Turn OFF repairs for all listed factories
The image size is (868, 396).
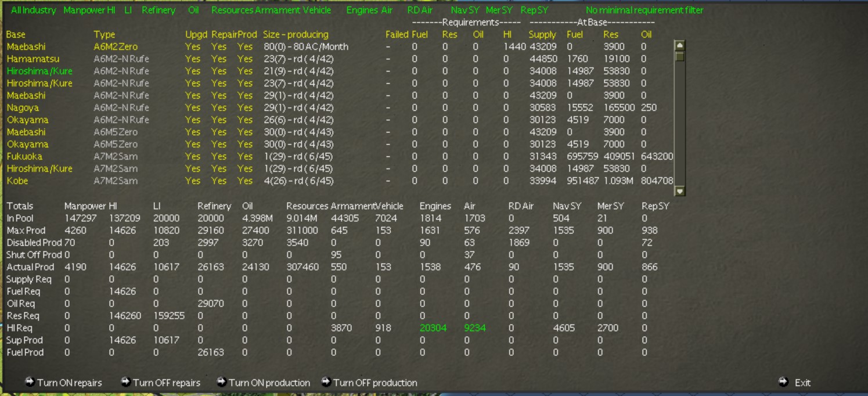click(x=167, y=383)
